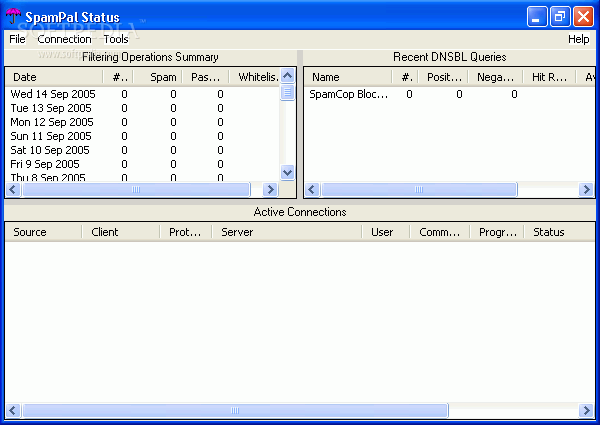Click the Active Connections scroll left arrow
The height and width of the screenshot is (425, 600).
[13, 410]
